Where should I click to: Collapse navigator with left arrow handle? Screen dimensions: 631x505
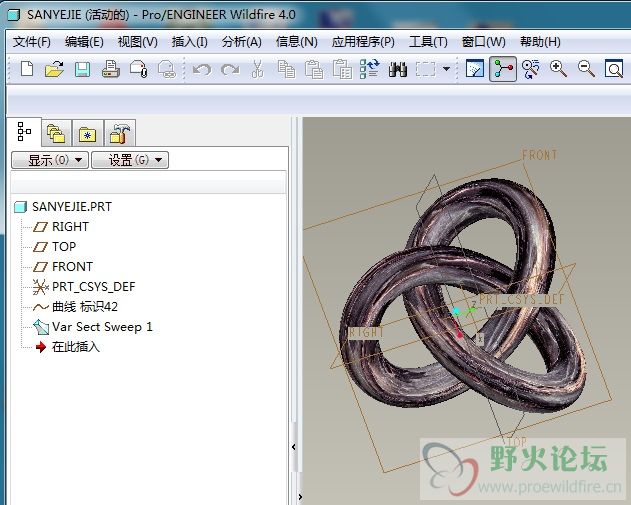[x=294, y=447]
